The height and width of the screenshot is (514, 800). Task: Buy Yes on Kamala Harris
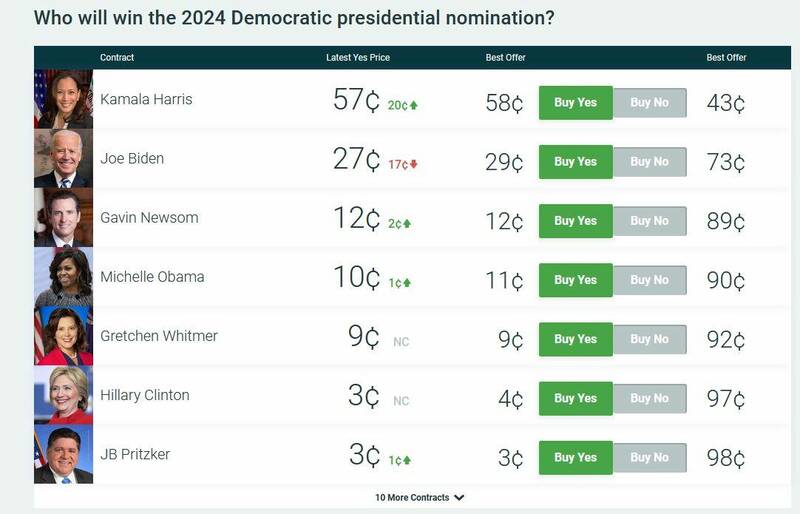coord(575,103)
